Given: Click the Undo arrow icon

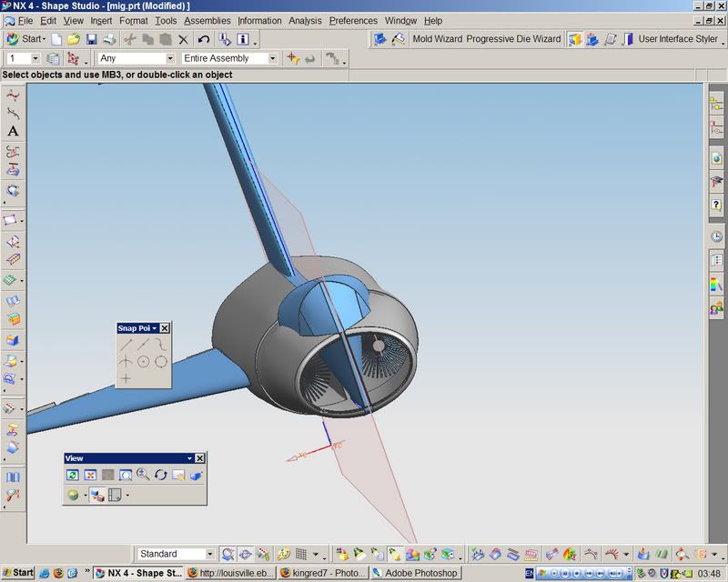Looking at the screenshot, I should pyautogui.click(x=203, y=39).
